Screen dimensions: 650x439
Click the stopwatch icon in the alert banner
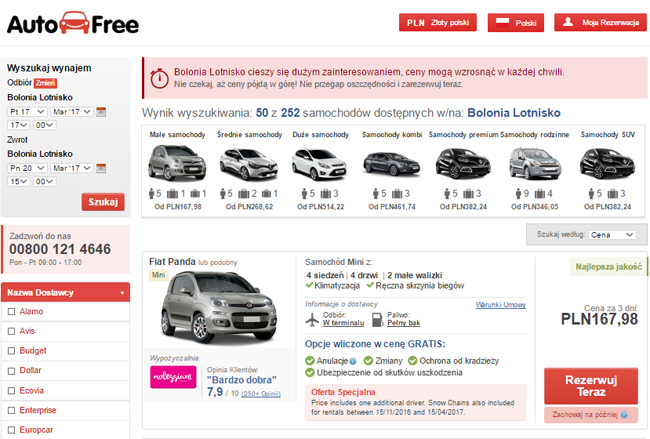159,78
